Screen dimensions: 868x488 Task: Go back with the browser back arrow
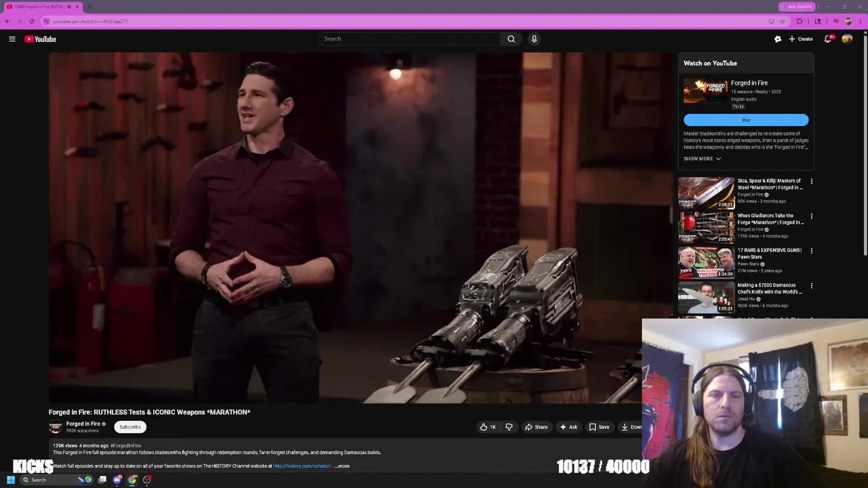[7, 22]
